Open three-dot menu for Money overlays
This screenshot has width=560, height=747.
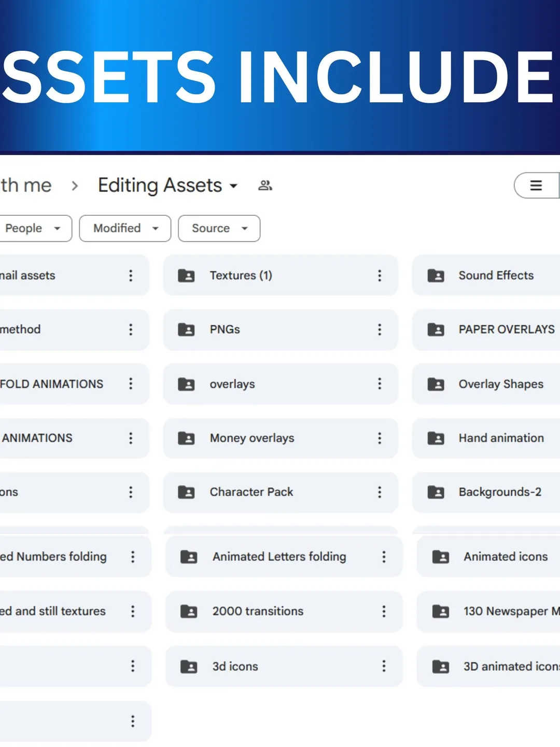[380, 438]
